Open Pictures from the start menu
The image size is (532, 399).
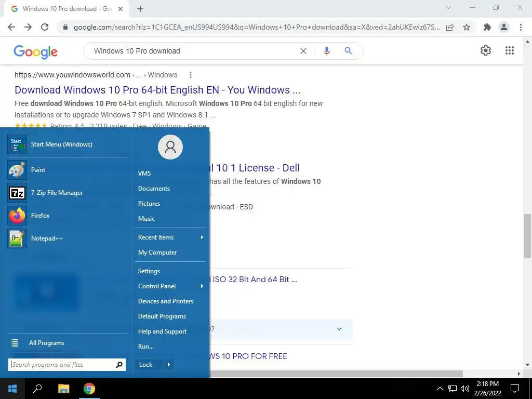[x=170, y=204]
